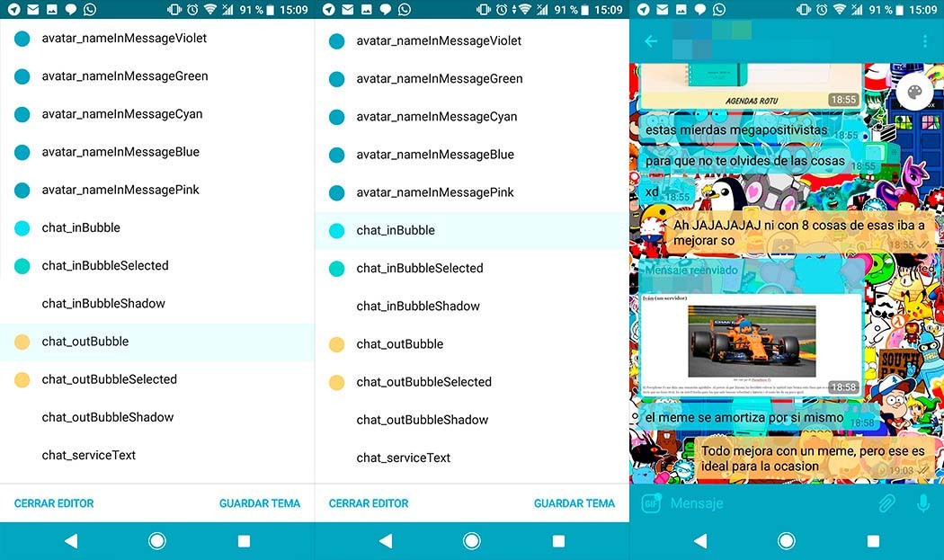
Task: Tap WhatsApp notification icon in left status bar
Action: (90, 9)
